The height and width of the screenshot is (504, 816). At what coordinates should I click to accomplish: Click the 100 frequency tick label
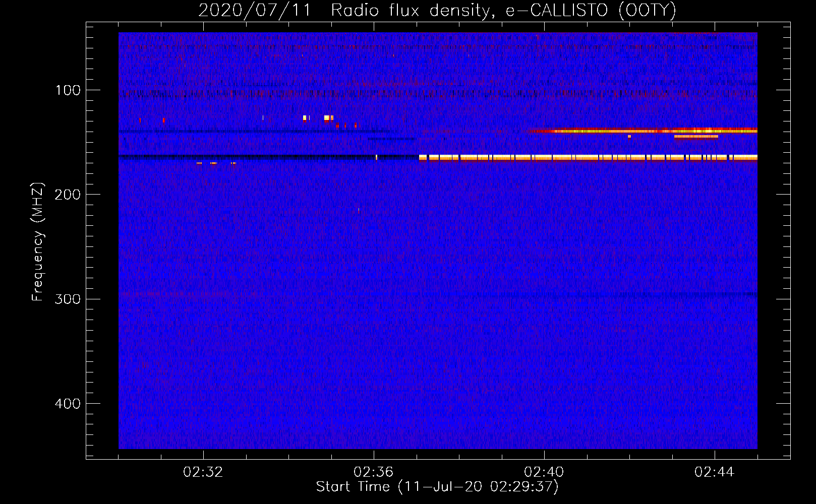point(68,90)
